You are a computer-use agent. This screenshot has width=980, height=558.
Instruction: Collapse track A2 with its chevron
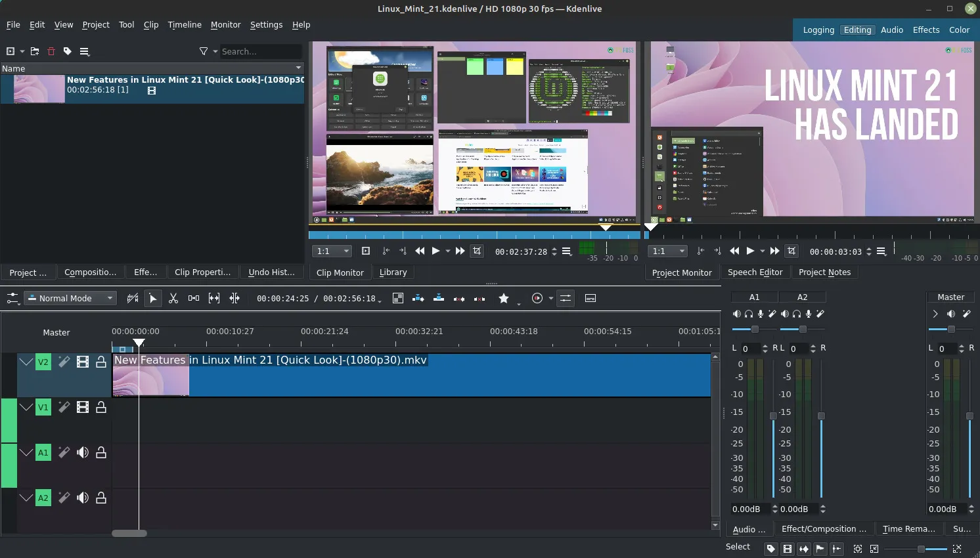pos(26,498)
